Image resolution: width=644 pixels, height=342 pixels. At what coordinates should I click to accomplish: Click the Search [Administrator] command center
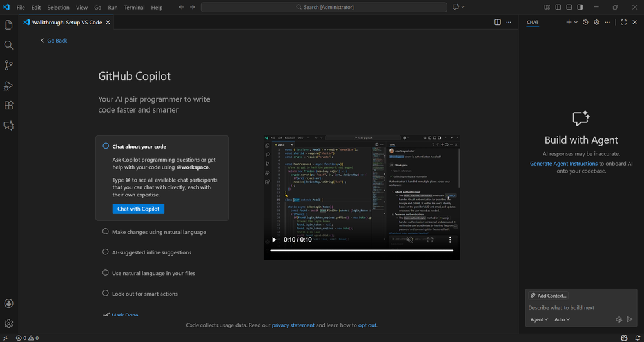(x=324, y=7)
